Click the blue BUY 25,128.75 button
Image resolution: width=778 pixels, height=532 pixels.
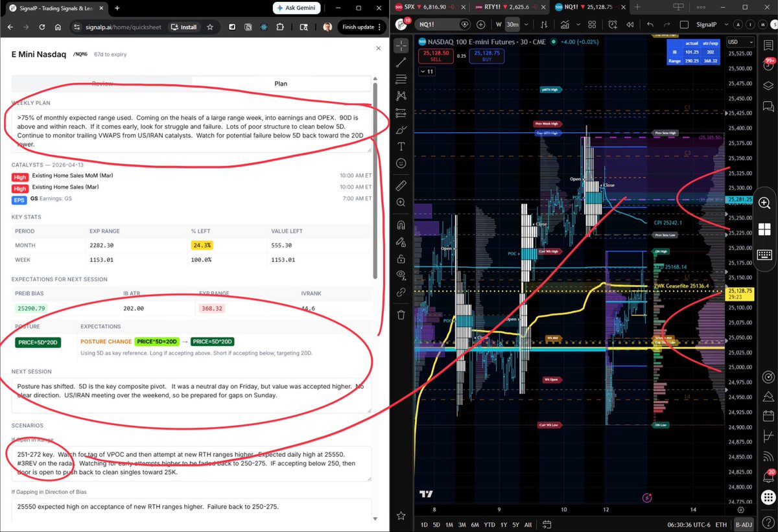487,56
